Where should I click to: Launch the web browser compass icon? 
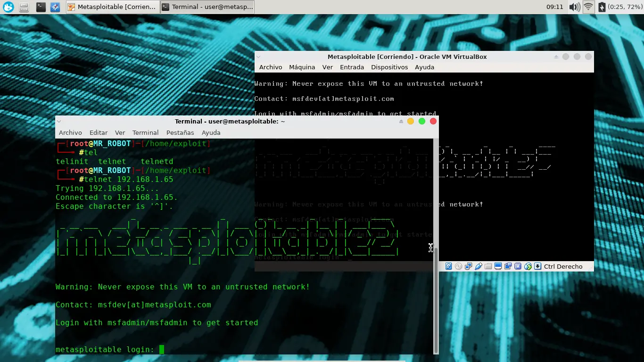click(55, 7)
